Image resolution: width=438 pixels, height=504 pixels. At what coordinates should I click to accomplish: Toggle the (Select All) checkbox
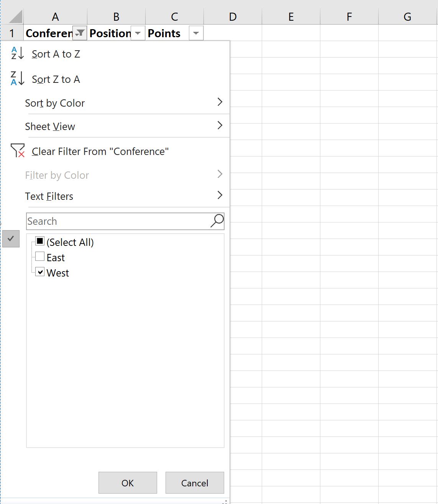point(39,241)
